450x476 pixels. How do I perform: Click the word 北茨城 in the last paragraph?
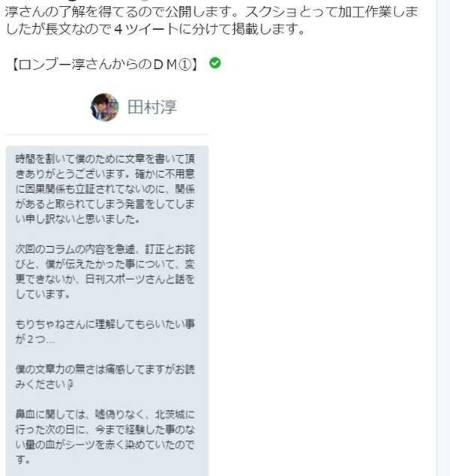[169, 414]
